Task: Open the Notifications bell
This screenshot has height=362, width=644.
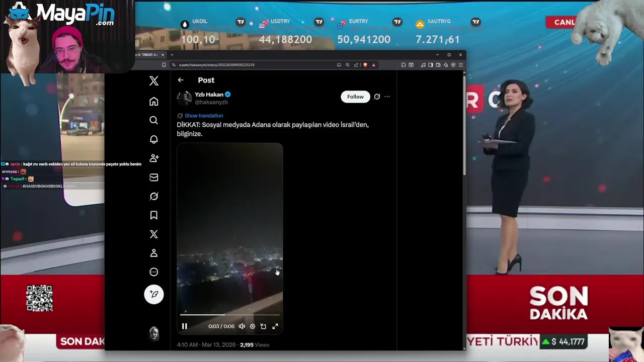Action: [154, 139]
